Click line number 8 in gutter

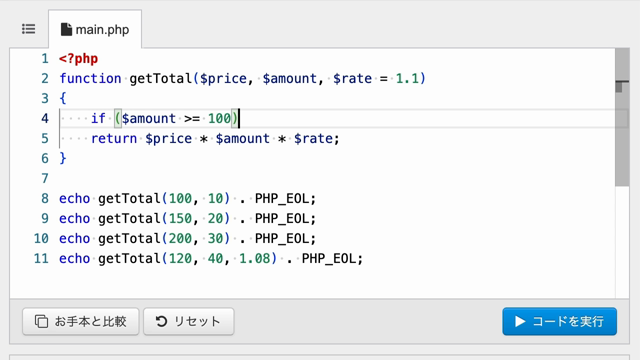pos(44,198)
